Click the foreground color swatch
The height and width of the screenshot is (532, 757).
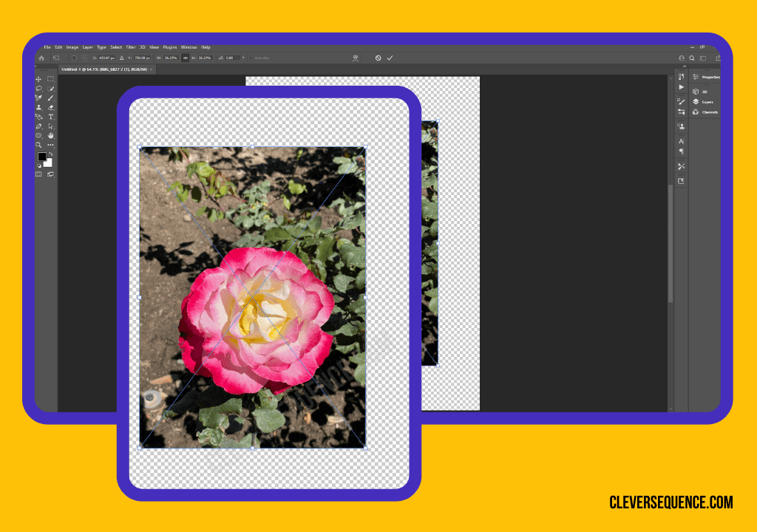41,155
